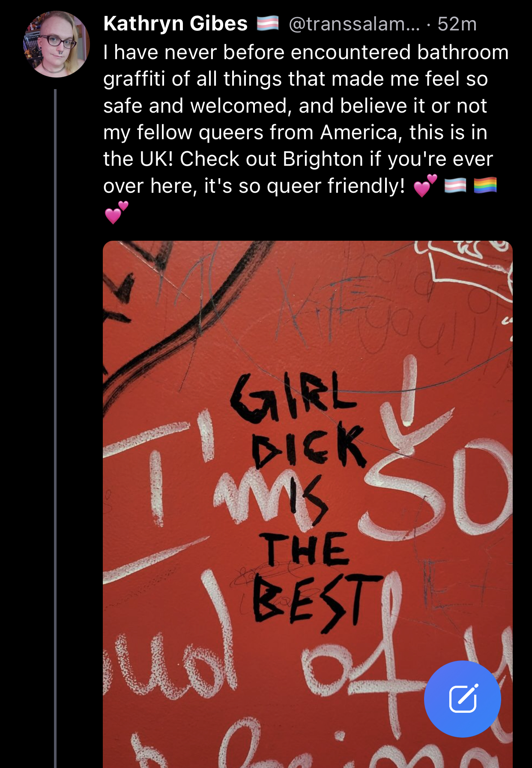Tap the two hearts emoji after "friendly!"

pyautogui.click(x=425, y=185)
